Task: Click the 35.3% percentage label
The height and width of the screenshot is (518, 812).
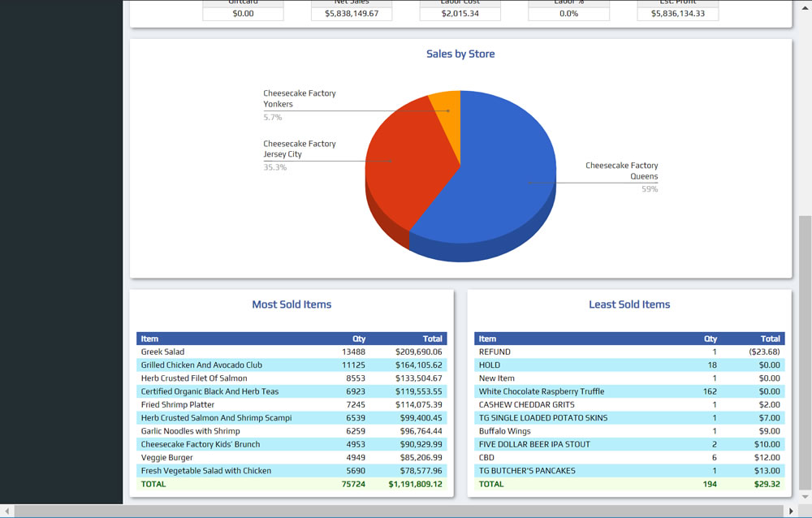Action: pos(274,167)
